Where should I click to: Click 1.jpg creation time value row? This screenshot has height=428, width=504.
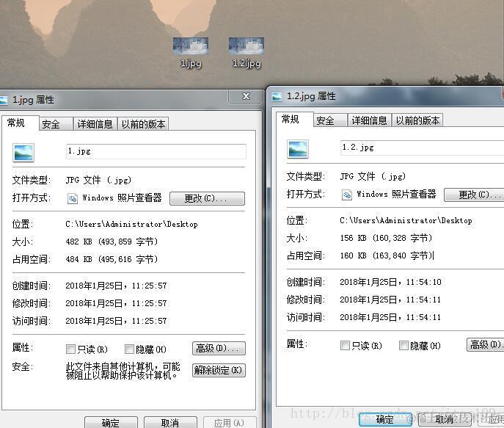click(x=116, y=286)
